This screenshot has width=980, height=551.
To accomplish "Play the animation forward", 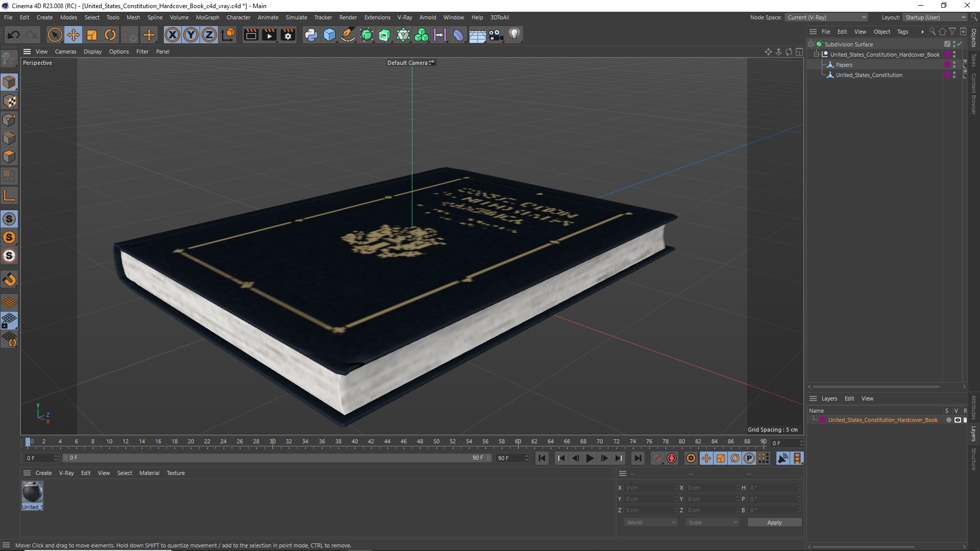I will coord(590,458).
